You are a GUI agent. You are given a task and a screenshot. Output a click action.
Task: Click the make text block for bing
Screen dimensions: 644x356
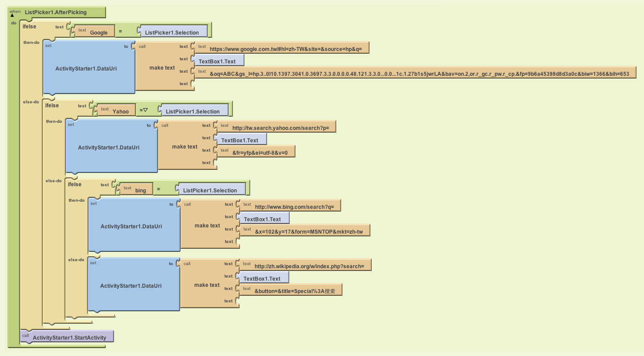coord(208,225)
